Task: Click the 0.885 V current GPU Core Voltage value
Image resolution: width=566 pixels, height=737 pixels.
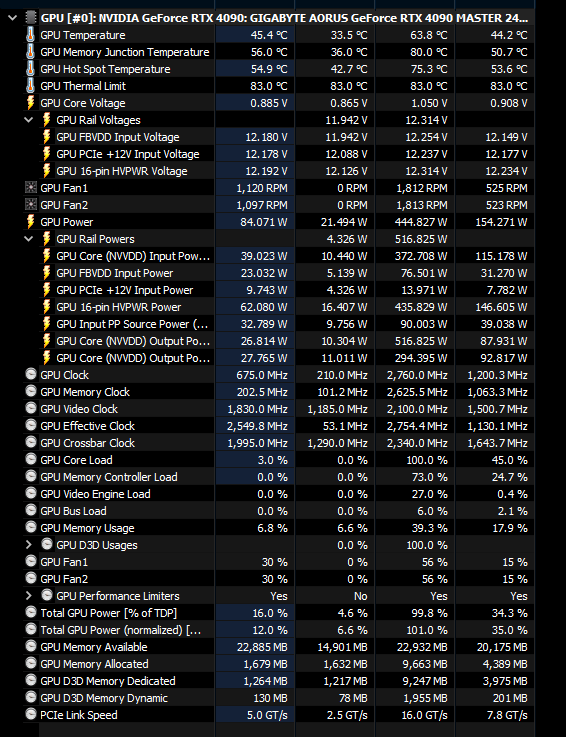Action: (269, 103)
